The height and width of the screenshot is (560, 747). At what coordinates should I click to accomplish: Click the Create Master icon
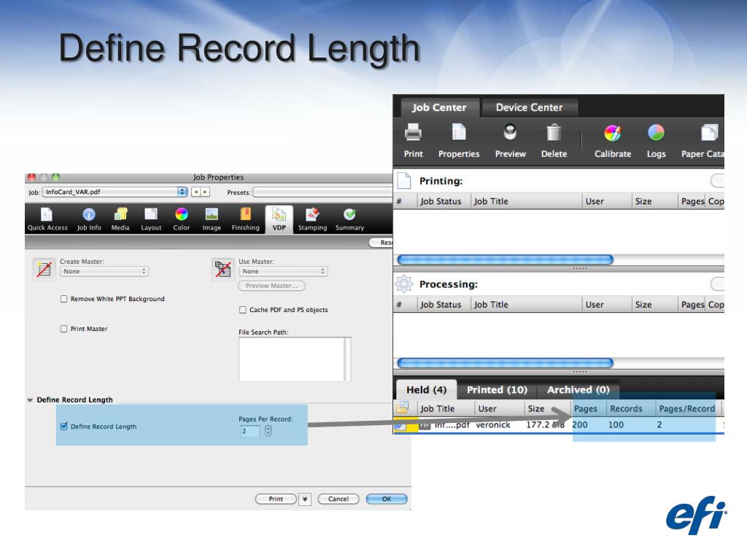click(44, 269)
